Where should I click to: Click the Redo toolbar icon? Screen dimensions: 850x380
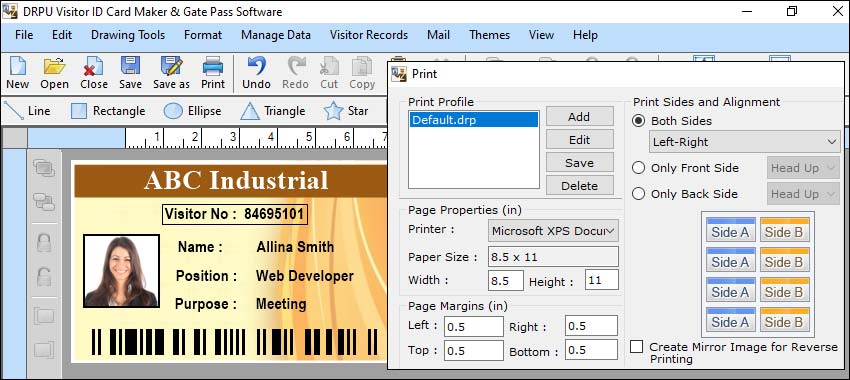click(x=295, y=72)
